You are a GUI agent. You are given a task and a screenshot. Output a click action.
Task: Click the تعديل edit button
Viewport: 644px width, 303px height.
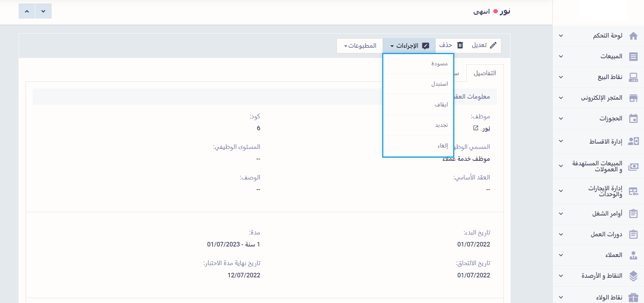click(x=484, y=45)
